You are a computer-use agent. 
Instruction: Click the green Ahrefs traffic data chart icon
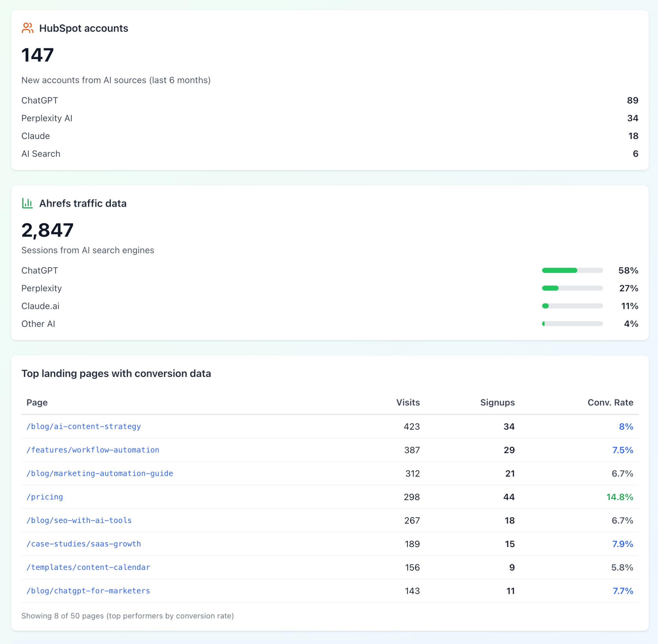(x=27, y=203)
